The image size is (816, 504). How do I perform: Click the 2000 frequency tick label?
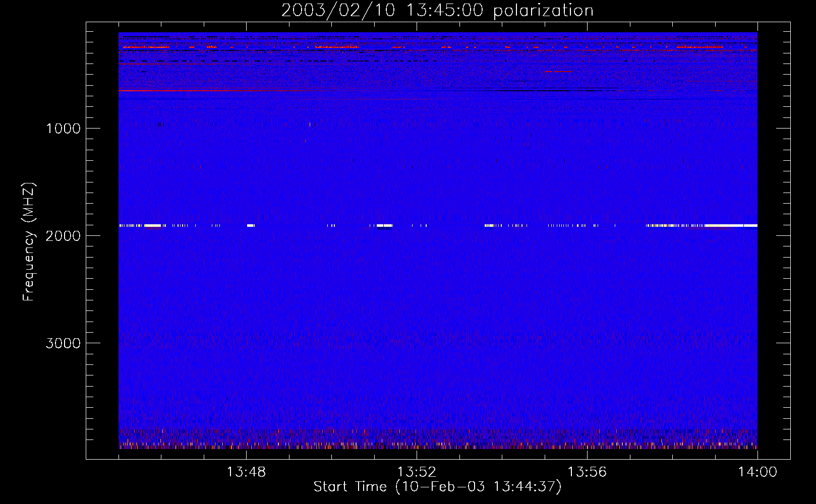click(x=63, y=236)
